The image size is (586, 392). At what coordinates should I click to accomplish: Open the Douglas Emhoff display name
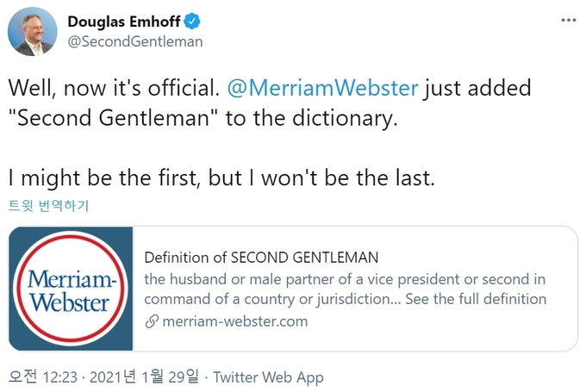[x=124, y=22]
